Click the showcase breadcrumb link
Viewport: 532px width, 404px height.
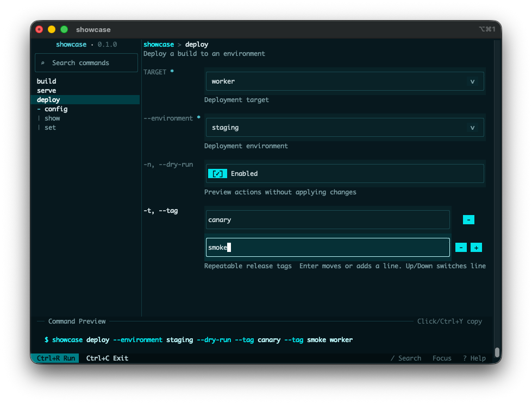tap(159, 45)
